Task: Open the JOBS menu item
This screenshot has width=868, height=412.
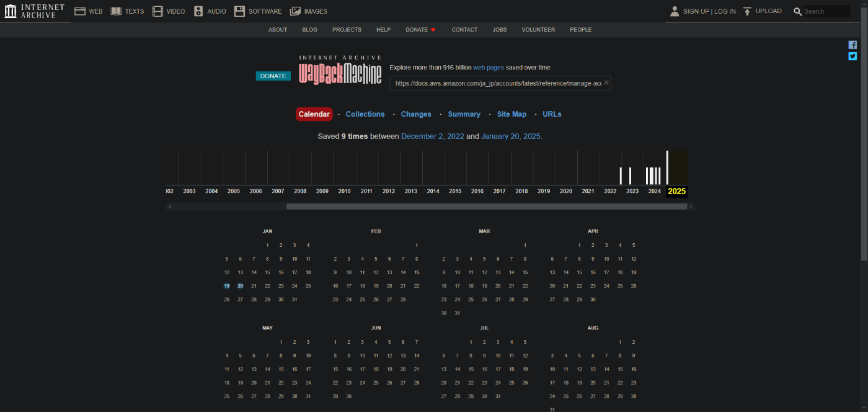Action: tap(500, 30)
